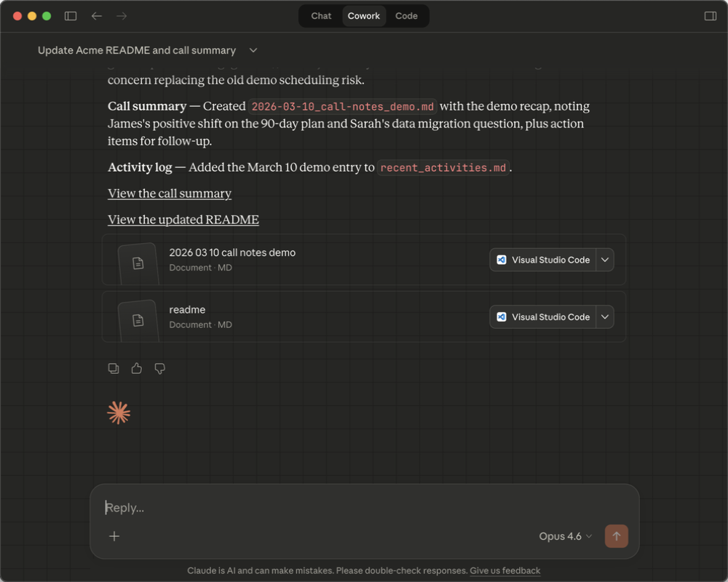Toggle the left sidebar panel icon
The height and width of the screenshot is (582, 728).
click(x=71, y=16)
